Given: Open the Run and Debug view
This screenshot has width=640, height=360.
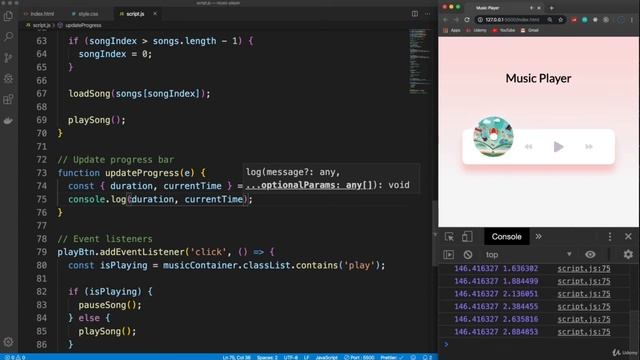Looking at the screenshot, I should pos(8,78).
